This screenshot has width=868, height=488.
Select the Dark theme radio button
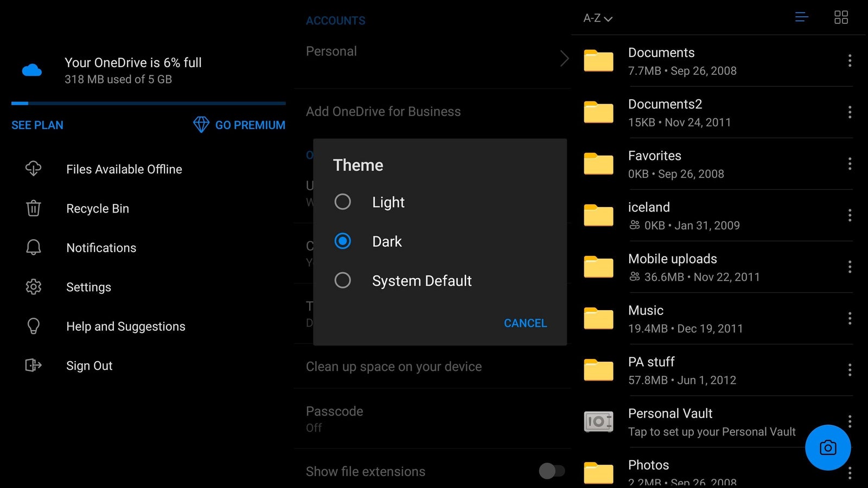[342, 241]
